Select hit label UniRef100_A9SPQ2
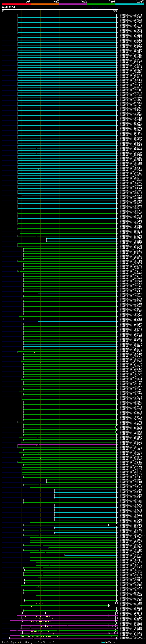146x644 pixels. coord(131,530)
